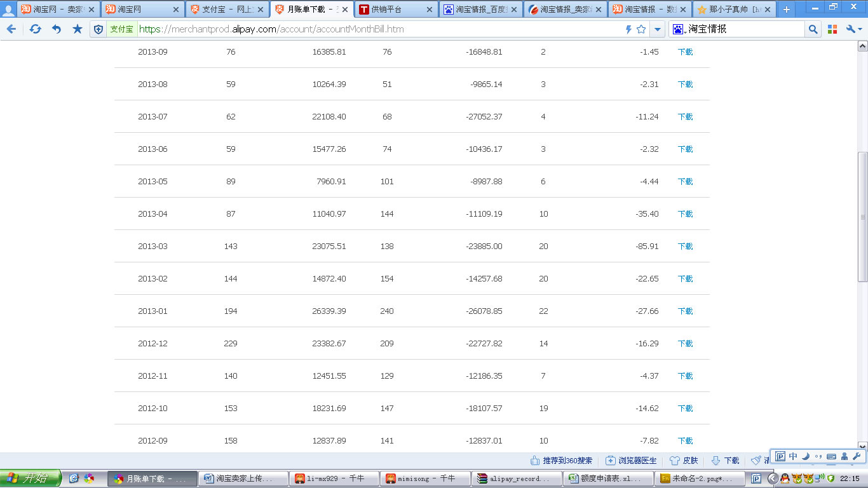Click the browser back arrow button
Viewport: 868px width, 488px height.
[11, 29]
